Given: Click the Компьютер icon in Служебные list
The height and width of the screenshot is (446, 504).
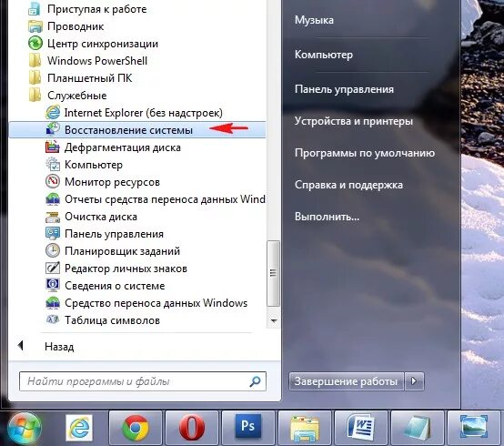Looking at the screenshot, I should 53,165.
